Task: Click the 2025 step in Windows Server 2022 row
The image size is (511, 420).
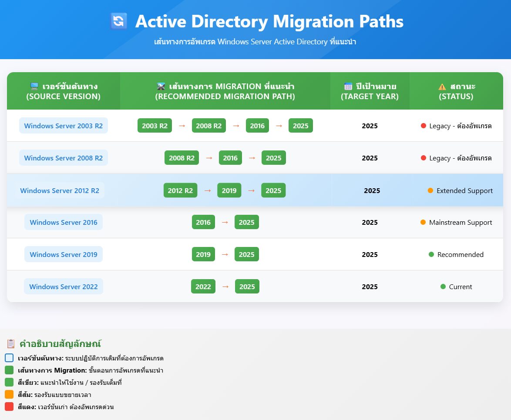Action: coord(247,287)
